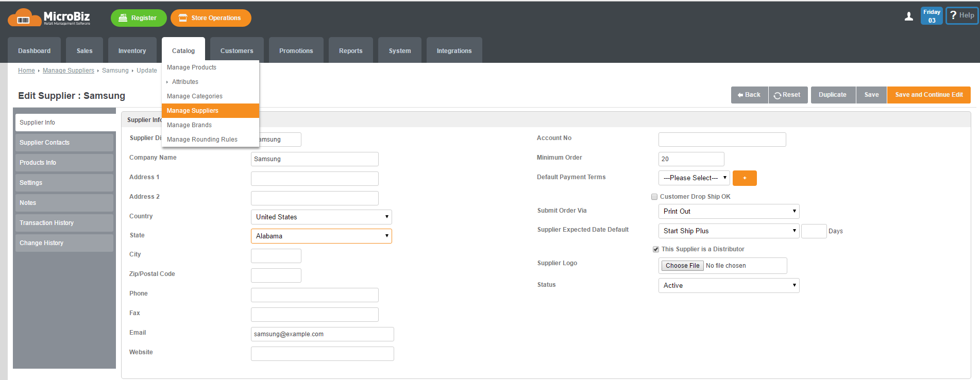980x380 pixels.
Task: Click the Phone field
Action: coord(315,295)
